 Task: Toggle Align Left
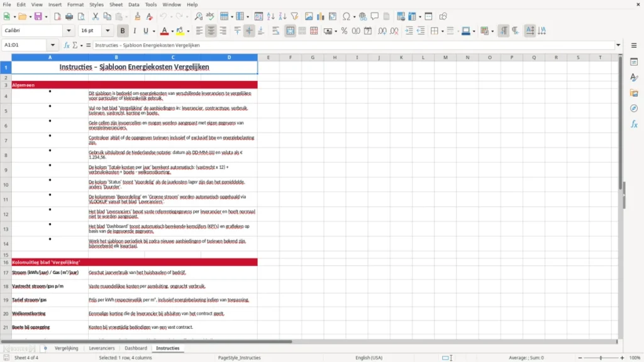point(199,31)
